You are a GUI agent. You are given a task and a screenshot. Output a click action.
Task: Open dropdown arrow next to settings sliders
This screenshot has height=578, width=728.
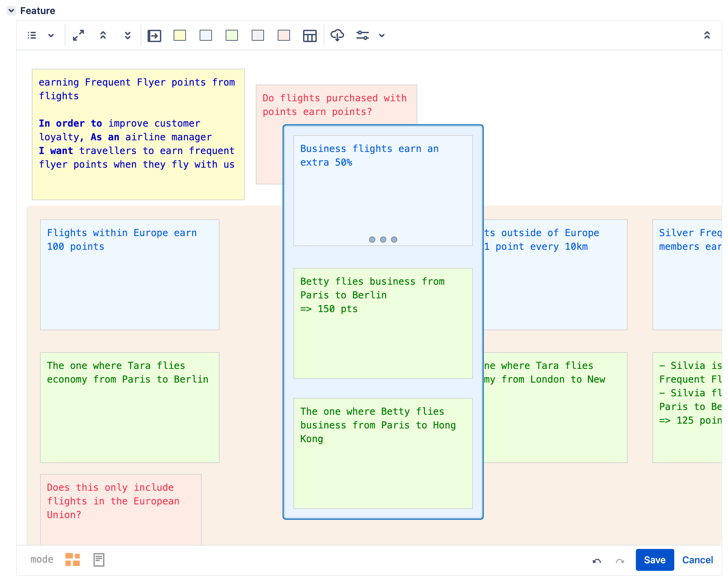pyautogui.click(x=382, y=35)
